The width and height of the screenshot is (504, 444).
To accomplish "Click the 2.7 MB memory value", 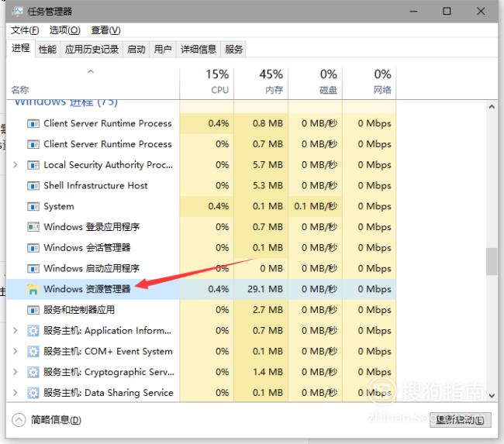I will click(x=268, y=310).
